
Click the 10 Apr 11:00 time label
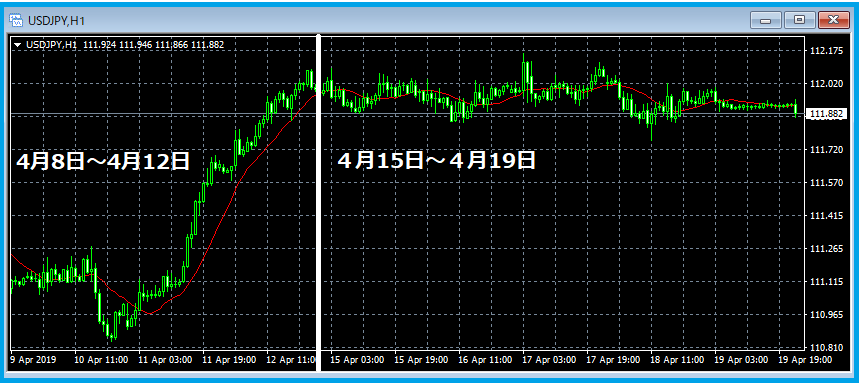(102, 360)
